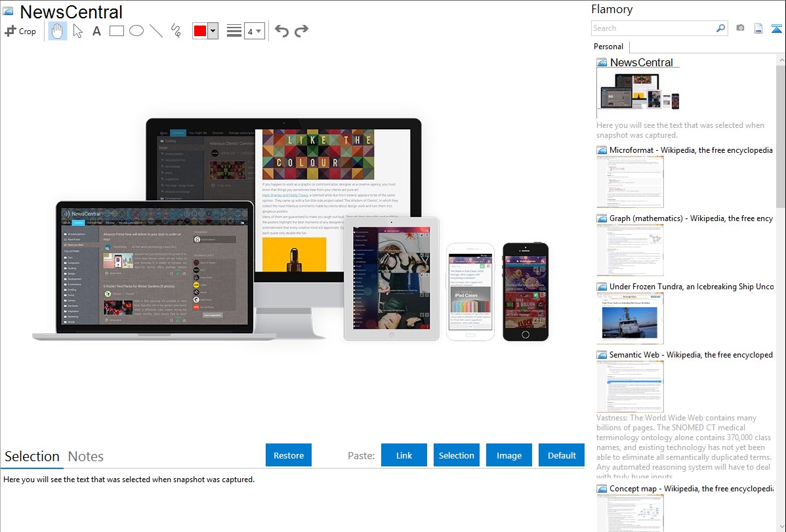Pick the straight line tool
The width and height of the screenshot is (786, 532).
coord(156,31)
